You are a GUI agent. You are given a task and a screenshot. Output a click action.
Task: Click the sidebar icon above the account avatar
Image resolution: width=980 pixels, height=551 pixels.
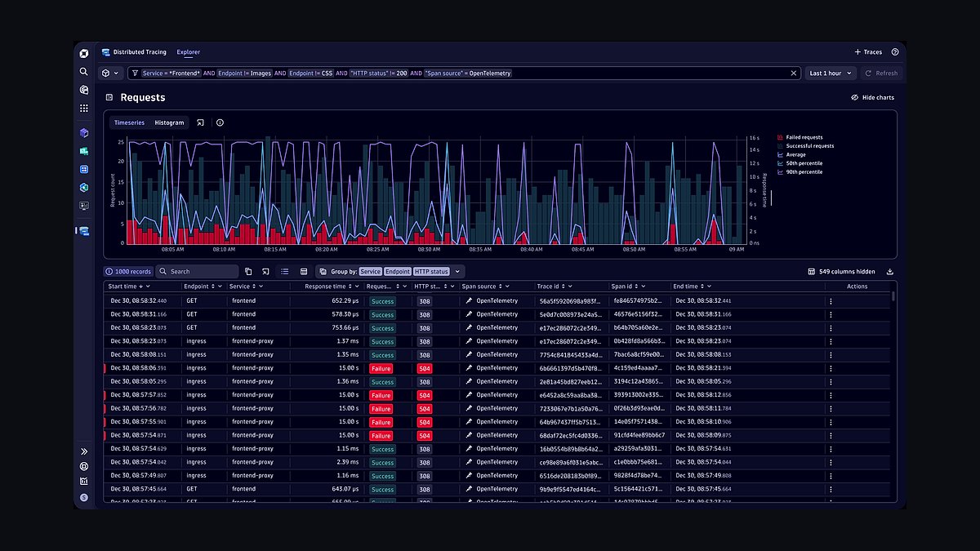(83, 481)
